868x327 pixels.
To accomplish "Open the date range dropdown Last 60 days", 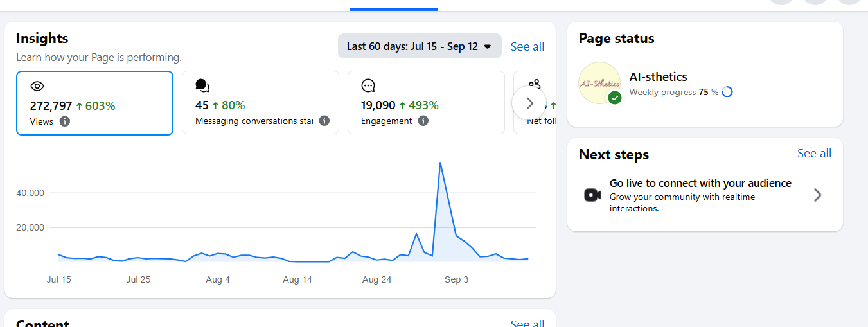I will (x=420, y=46).
